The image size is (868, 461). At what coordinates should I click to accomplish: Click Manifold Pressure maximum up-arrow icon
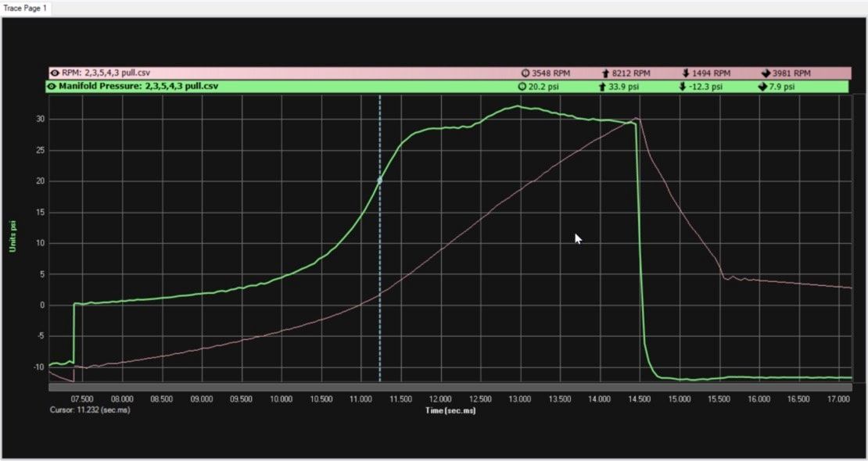coord(602,87)
